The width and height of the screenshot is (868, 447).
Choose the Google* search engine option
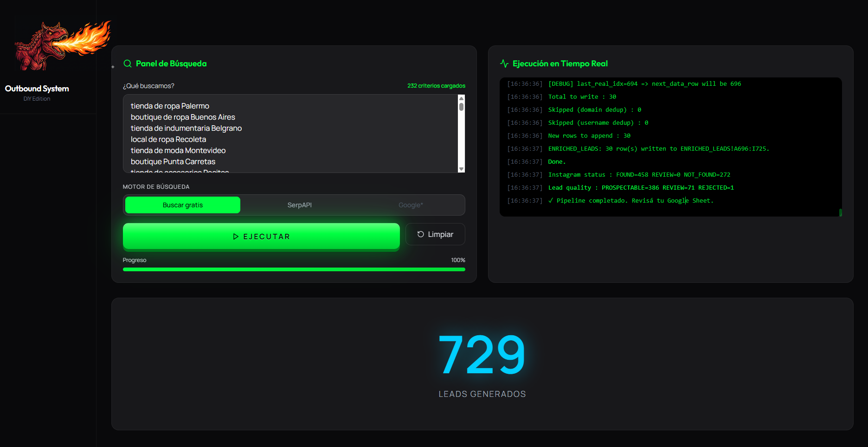coord(411,205)
